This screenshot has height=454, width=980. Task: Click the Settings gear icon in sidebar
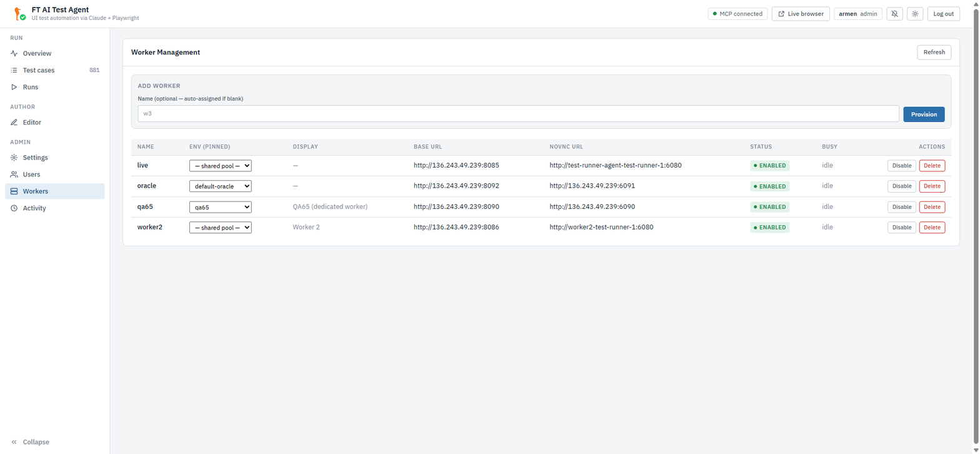[14, 158]
